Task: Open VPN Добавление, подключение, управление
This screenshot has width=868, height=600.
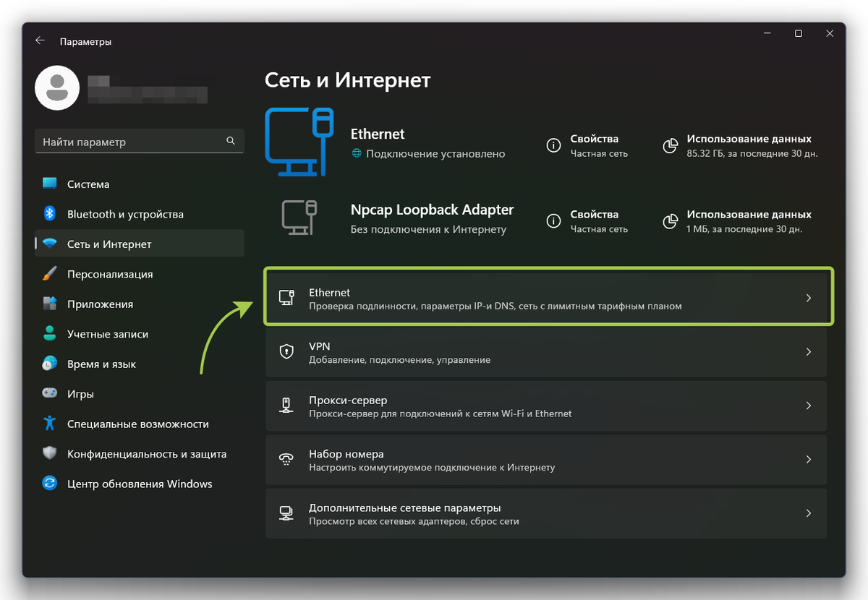Action: (x=546, y=352)
